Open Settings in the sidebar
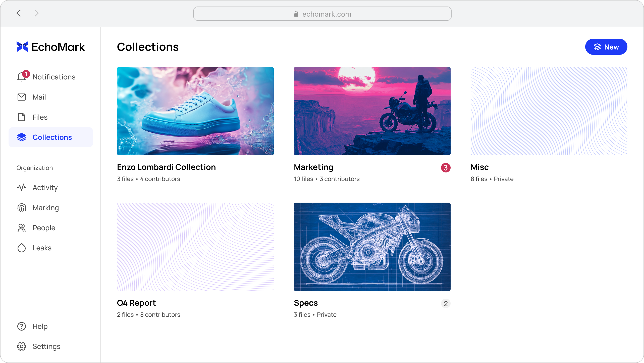644x363 pixels. (51, 346)
